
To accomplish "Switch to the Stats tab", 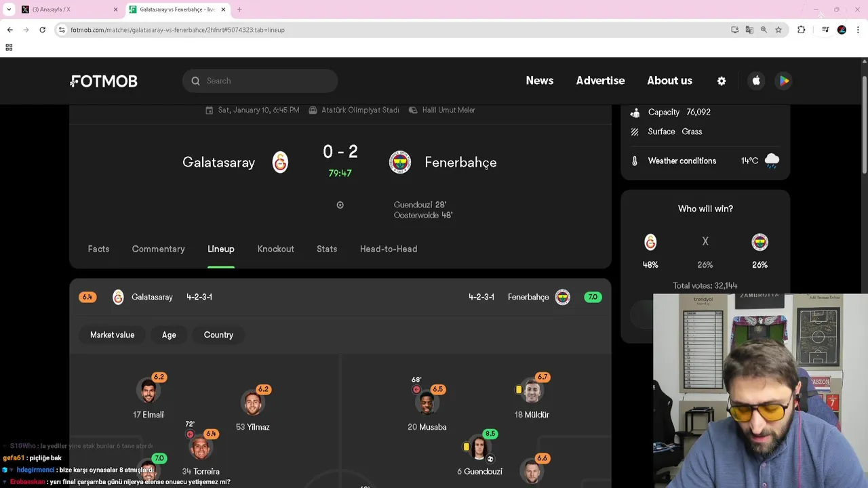I will (x=327, y=249).
